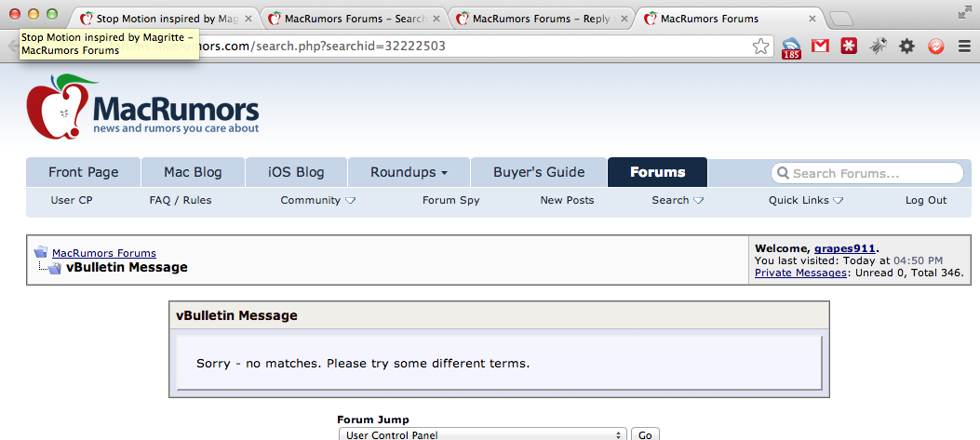Viewport: 980px width, 440px height.
Task: Open MacRumors Forums breadcrumb link
Action: pyautogui.click(x=103, y=253)
